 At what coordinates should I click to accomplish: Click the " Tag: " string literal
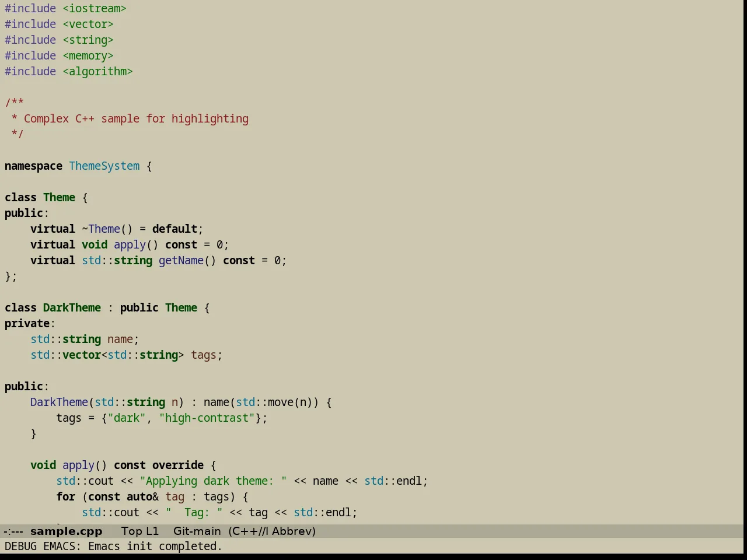pos(194,513)
